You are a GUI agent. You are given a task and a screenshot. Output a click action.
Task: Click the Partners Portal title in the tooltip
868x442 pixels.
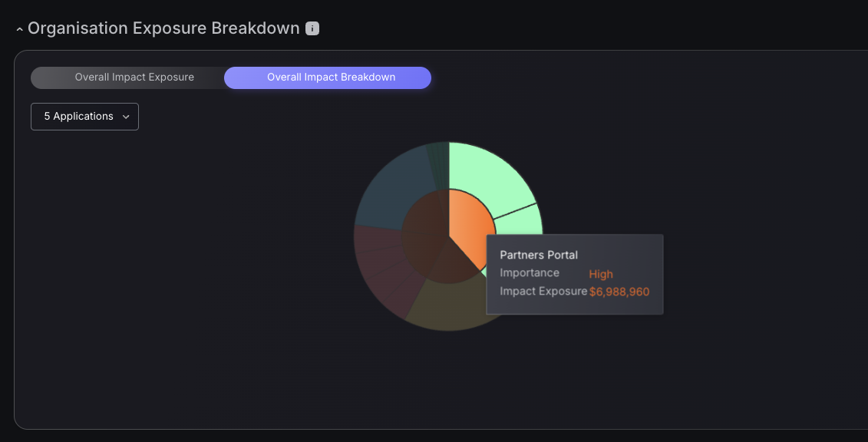pos(539,255)
